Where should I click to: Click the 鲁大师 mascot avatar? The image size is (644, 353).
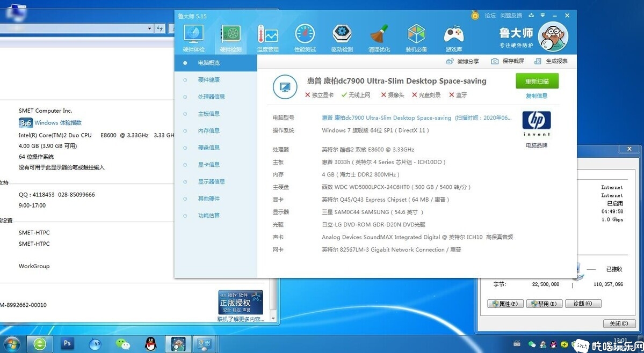click(553, 37)
